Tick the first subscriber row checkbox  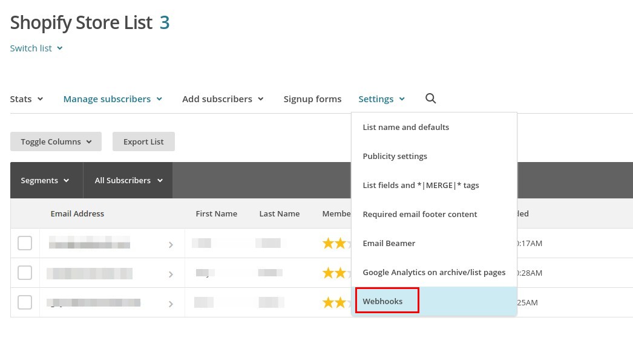pos(25,243)
